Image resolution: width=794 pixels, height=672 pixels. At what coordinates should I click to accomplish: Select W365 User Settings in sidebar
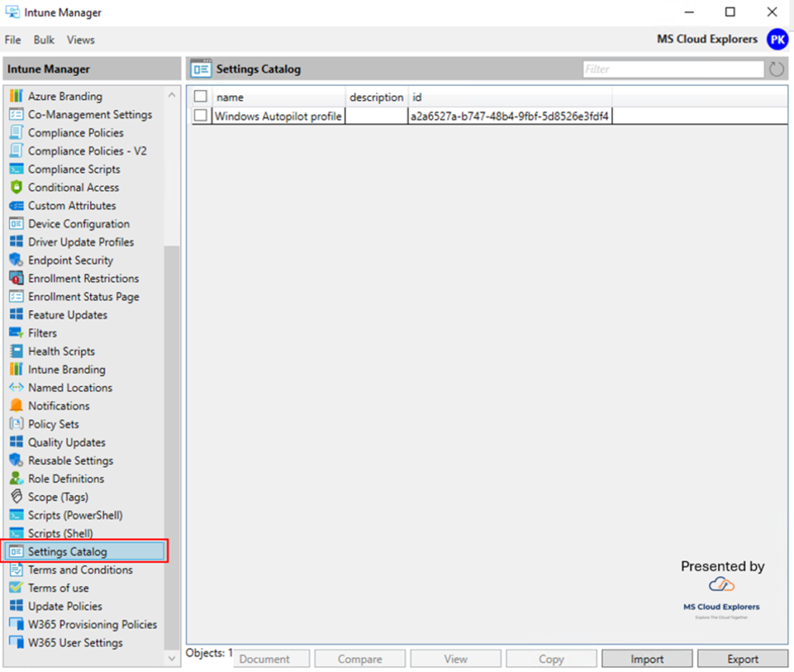[x=75, y=642]
